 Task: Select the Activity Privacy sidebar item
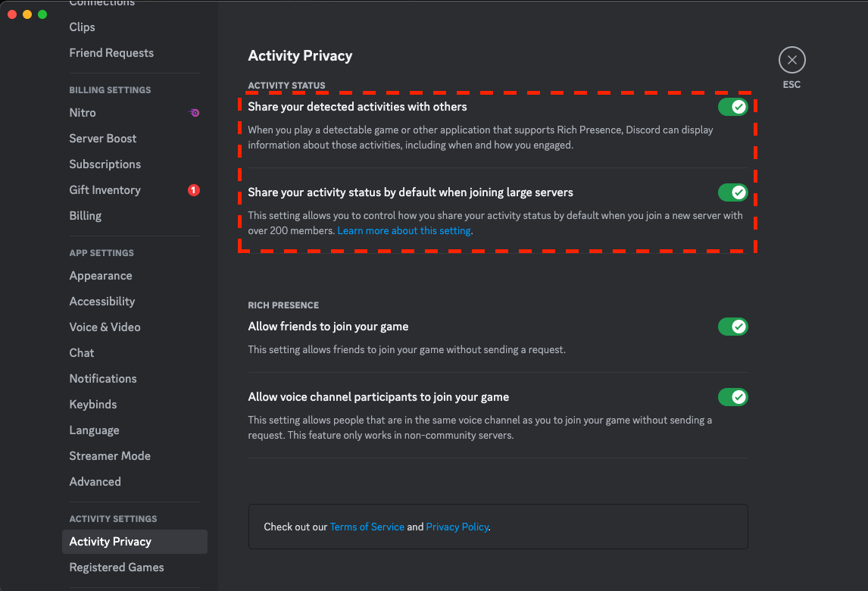pyautogui.click(x=111, y=542)
